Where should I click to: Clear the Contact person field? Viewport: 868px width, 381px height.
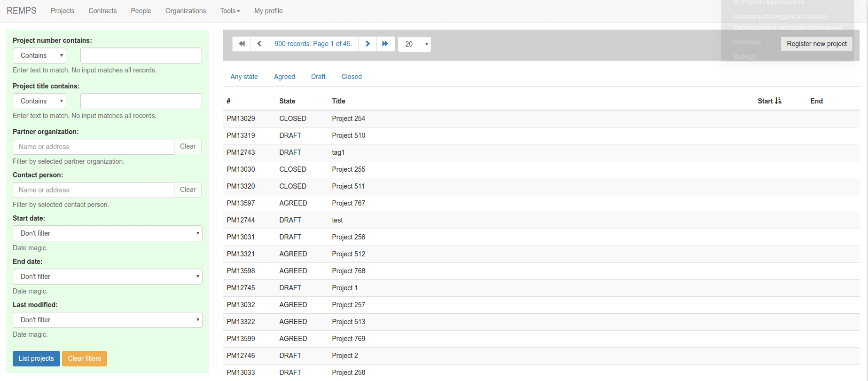tap(188, 190)
